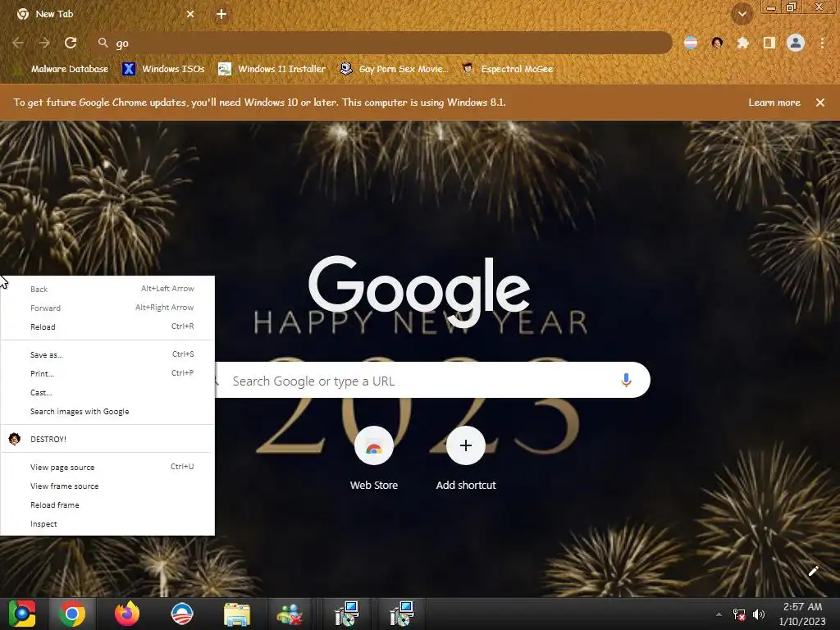Show hidden tray icons arrow
Viewport: 840px width, 630px height.
[719, 614]
